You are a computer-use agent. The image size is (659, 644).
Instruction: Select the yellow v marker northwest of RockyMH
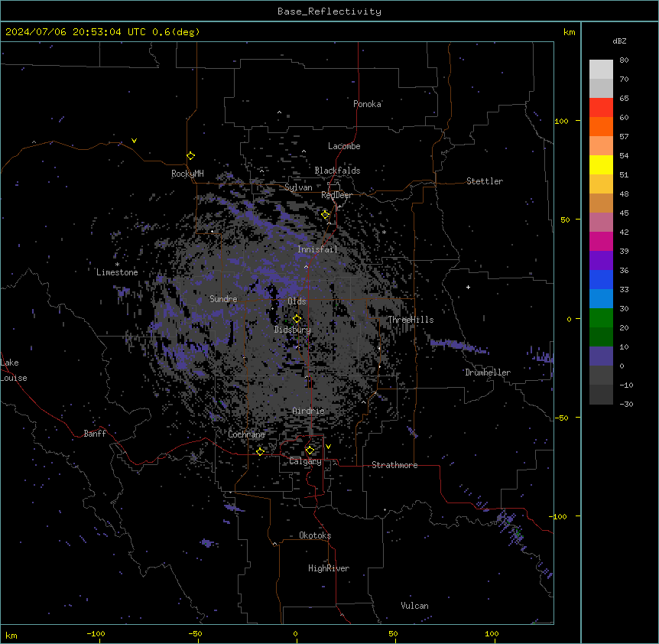[134, 141]
